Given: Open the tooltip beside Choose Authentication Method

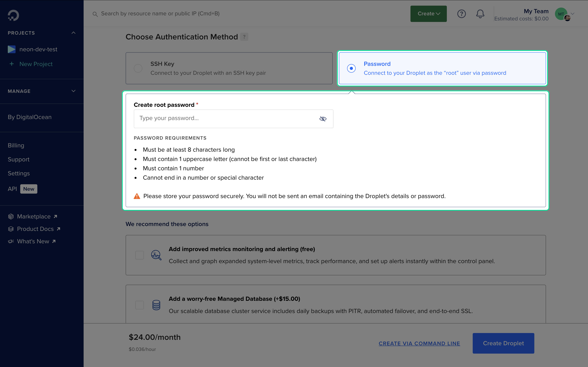Looking at the screenshot, I should [244, 37].
